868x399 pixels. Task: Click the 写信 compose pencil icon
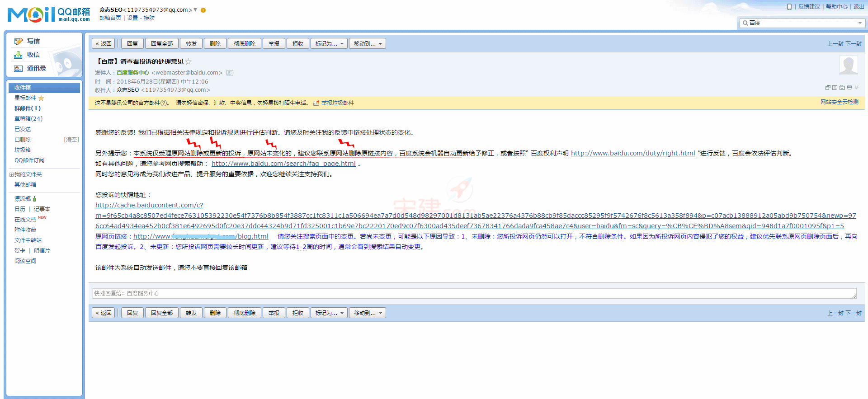[19, 41]
